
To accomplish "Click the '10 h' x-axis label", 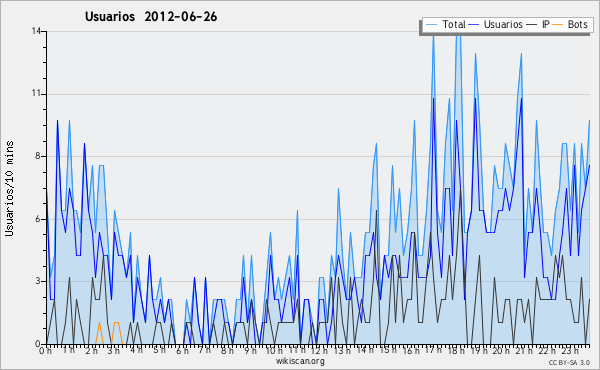I will (x=274, y=350).
